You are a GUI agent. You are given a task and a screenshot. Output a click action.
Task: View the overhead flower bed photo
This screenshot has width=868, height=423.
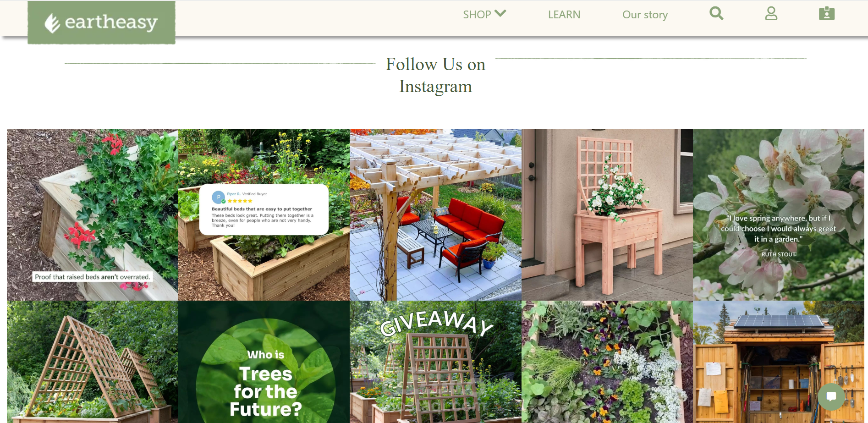pyautogui.click(x=607, y=362)
